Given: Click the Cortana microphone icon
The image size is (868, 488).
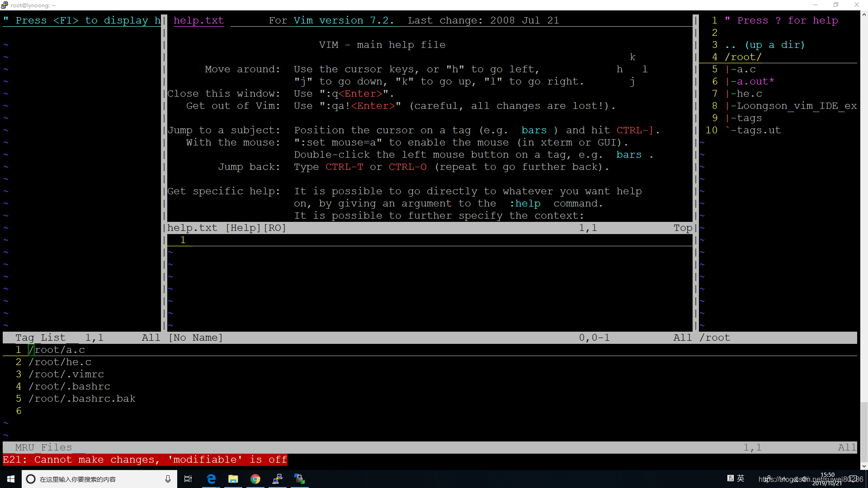Looking at the screenshot, I should point(168,479).
